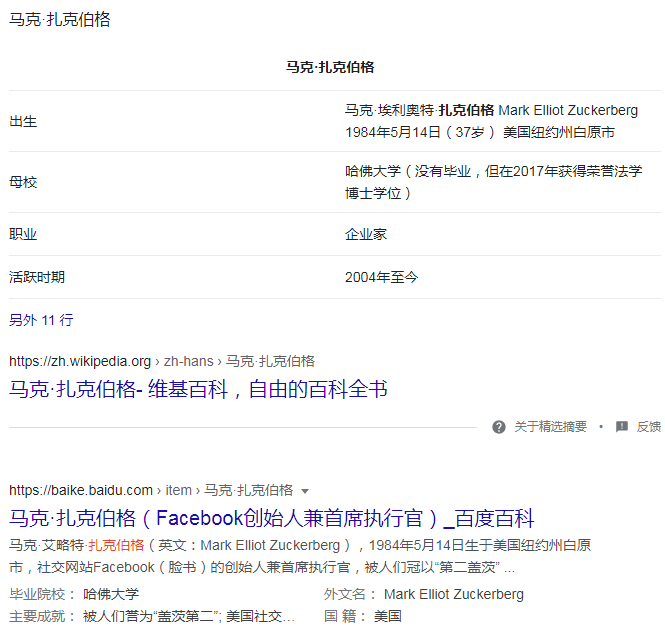Click the page top title 马克·扎克伯格
The width and height of the screenshot is (665, 630).
(60, 20)
